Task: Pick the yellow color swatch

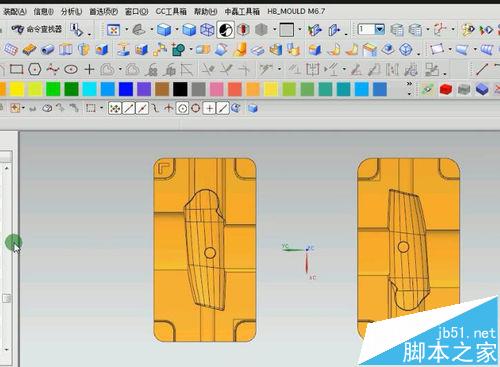Action: click(x=17, y=89)
